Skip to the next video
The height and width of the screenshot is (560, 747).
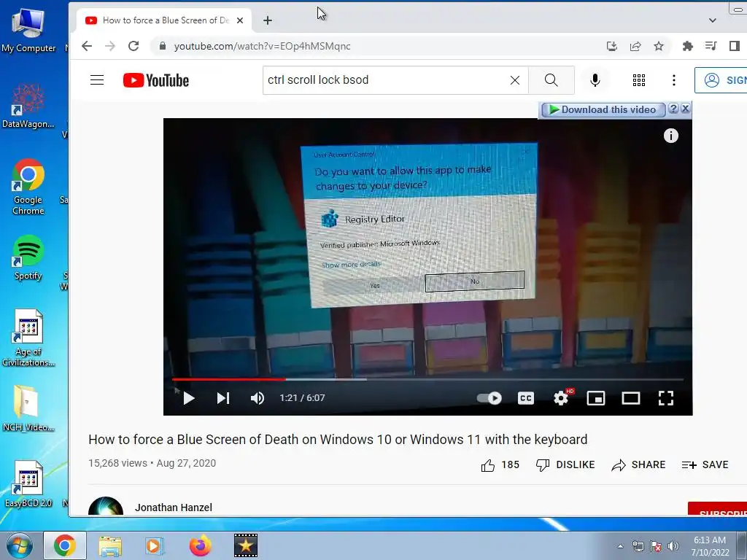click(x=223, y=398)
